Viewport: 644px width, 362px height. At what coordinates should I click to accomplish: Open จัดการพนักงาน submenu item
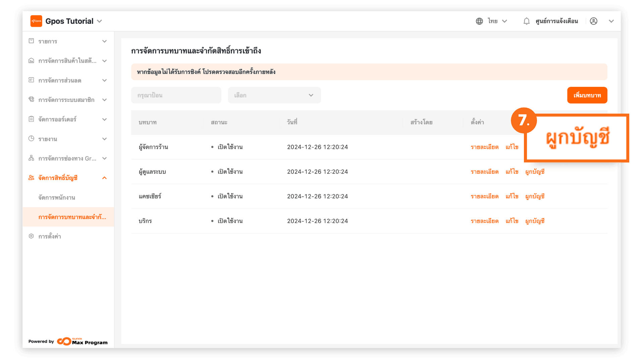pyautogui.click(x=57, y=197)
